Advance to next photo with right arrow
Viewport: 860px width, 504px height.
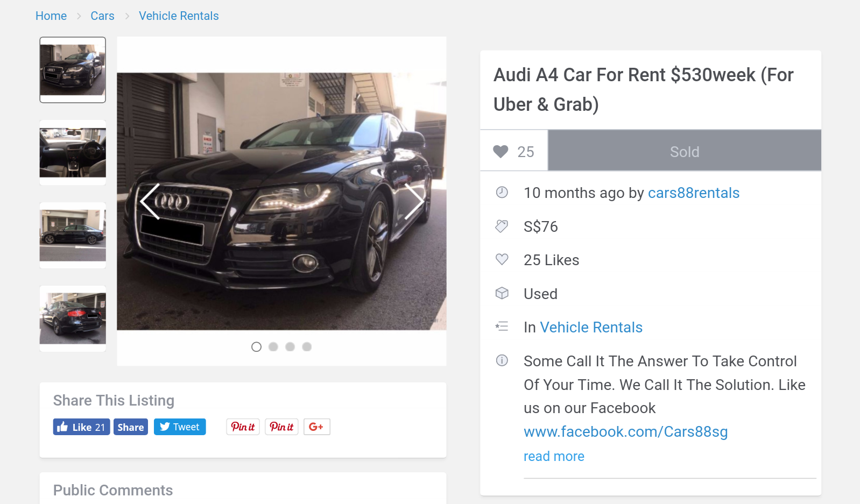[414, 202]
